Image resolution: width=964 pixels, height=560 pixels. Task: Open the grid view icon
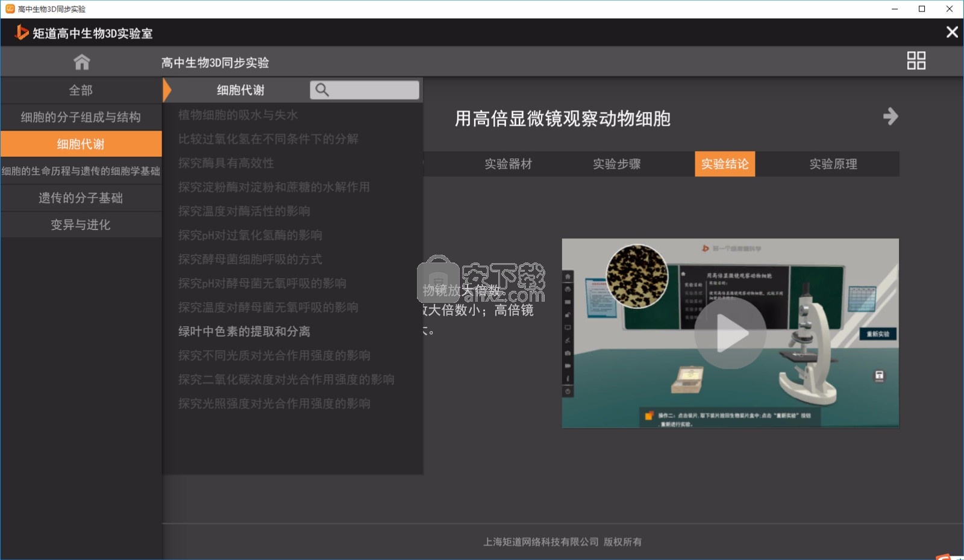(916, 61)
